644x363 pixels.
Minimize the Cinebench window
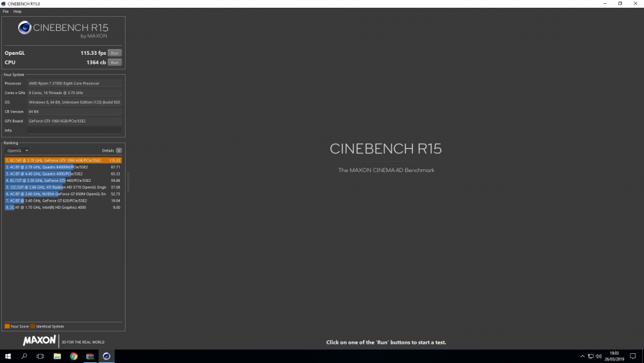[605, 4]
